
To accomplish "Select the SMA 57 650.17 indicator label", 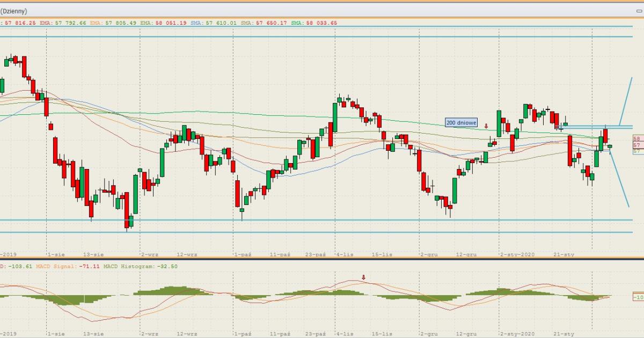I will (264, 23).
